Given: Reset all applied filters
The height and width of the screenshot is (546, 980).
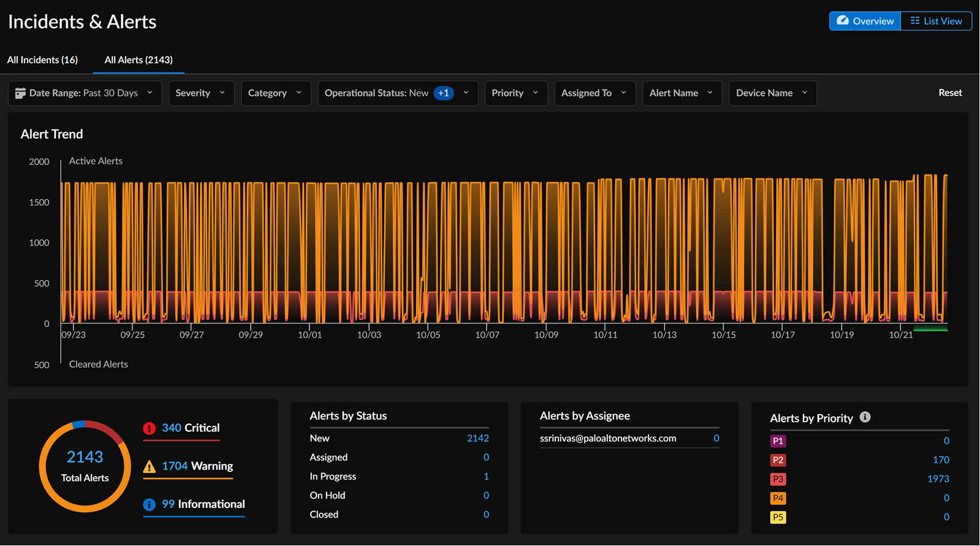Looking at the screenshot, I should coord(950,93).
